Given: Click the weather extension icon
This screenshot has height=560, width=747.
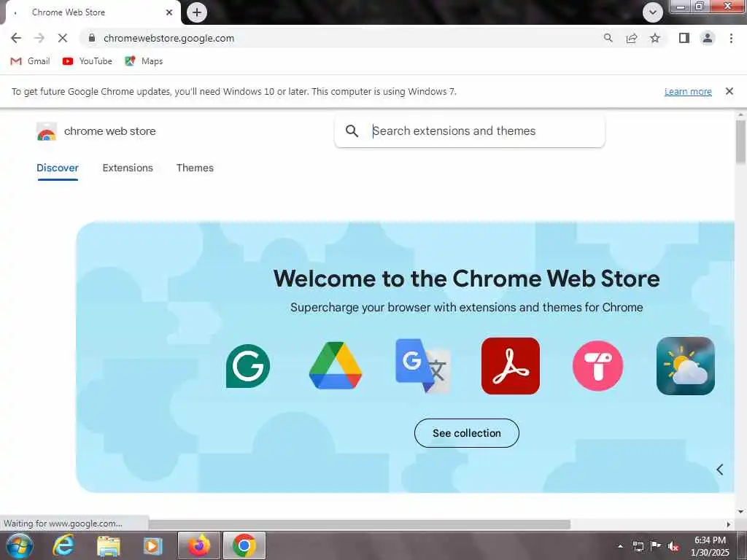Looking at the screenshot, I should click(x=685, y=366).
